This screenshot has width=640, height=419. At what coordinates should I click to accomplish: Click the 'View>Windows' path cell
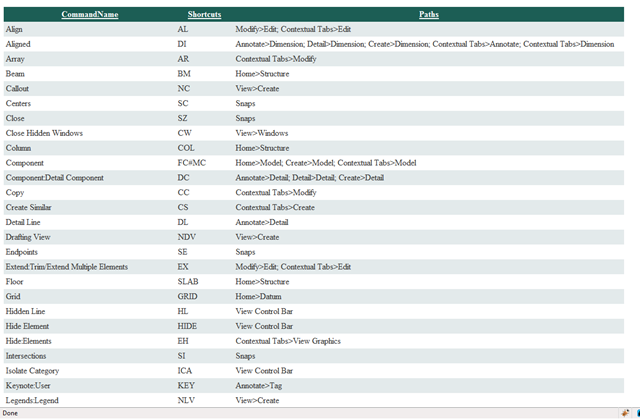(262, 133)
